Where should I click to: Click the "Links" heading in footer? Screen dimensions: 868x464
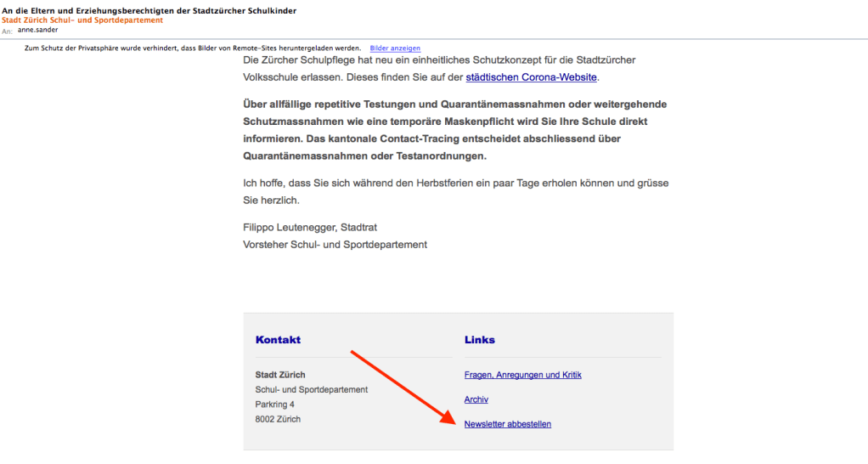click(x=479, y=340)
